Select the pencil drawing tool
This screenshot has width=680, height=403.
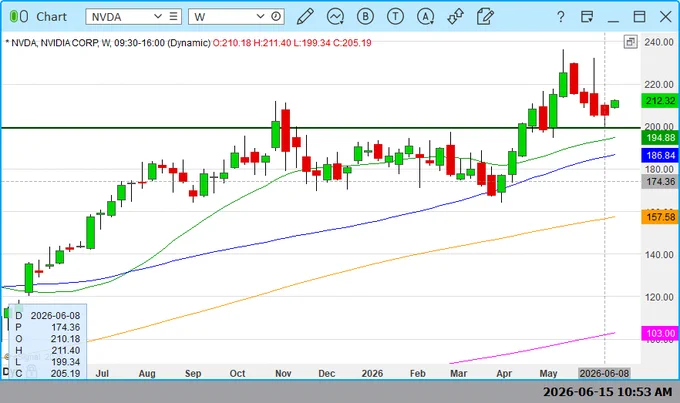coord(305,17)
